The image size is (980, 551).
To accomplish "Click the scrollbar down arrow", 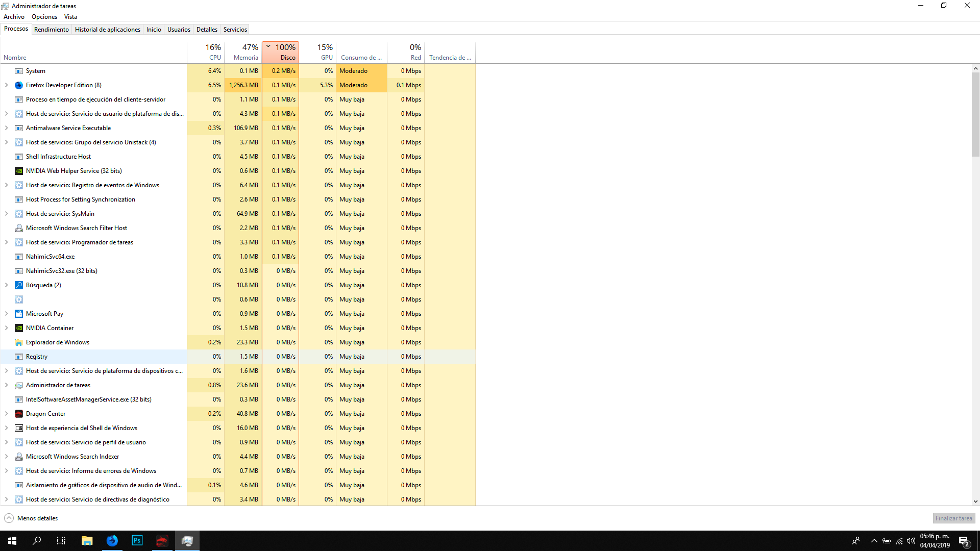I will [x=975, y=502].
